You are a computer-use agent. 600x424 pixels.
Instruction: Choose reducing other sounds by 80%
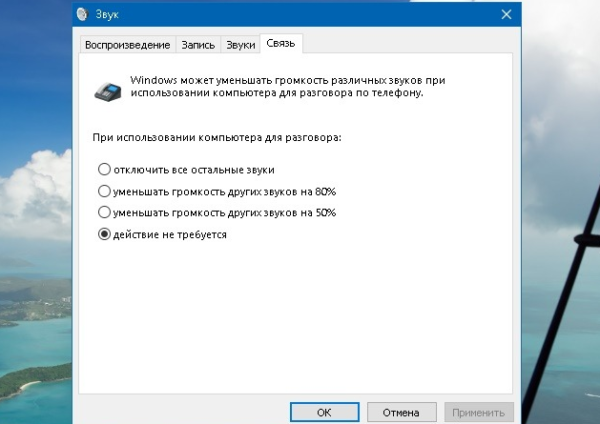(x=104, y=191)
